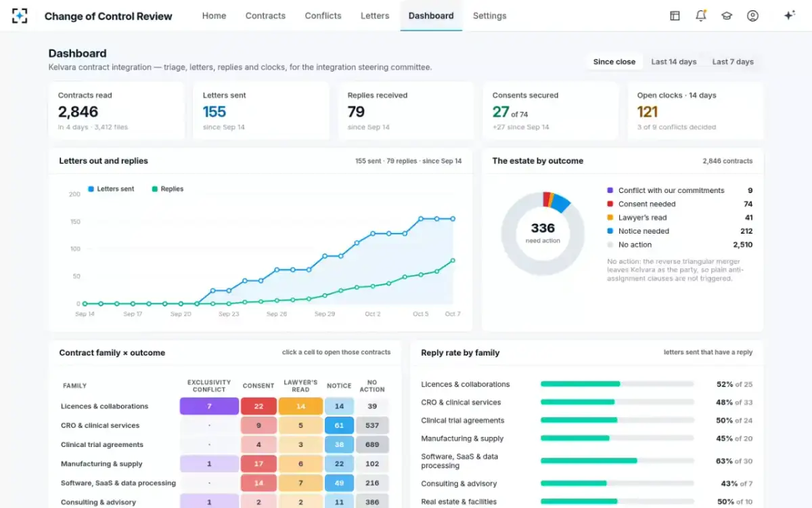812x508 pixels.
Task: Open the notifications bell
Action: coord(701,16)
